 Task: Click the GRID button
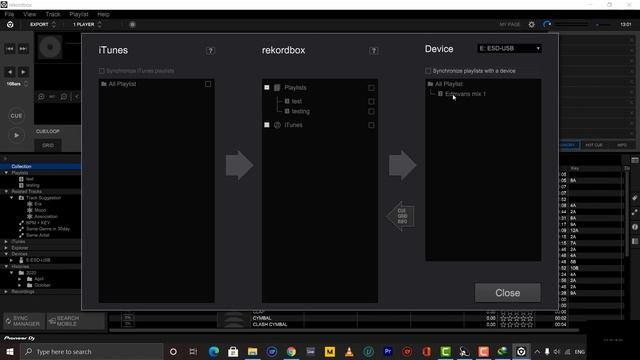[x=48, y=145]
